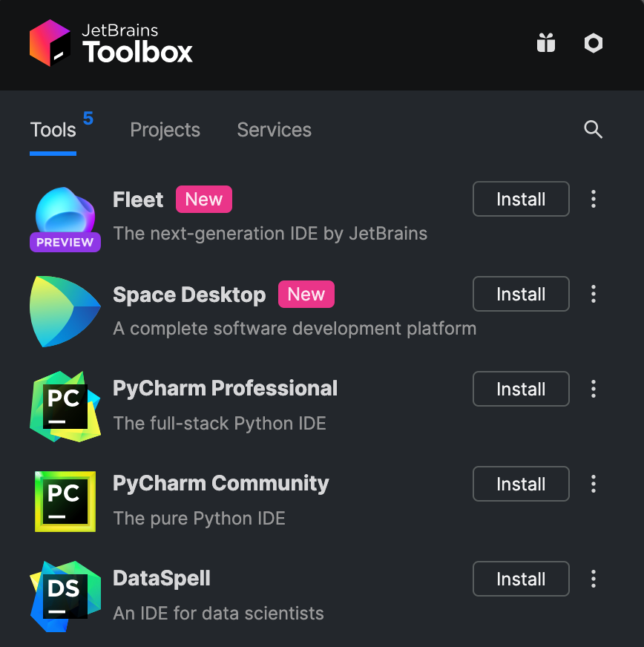
Task: Click the search magnifier icon
Action: 593,129
